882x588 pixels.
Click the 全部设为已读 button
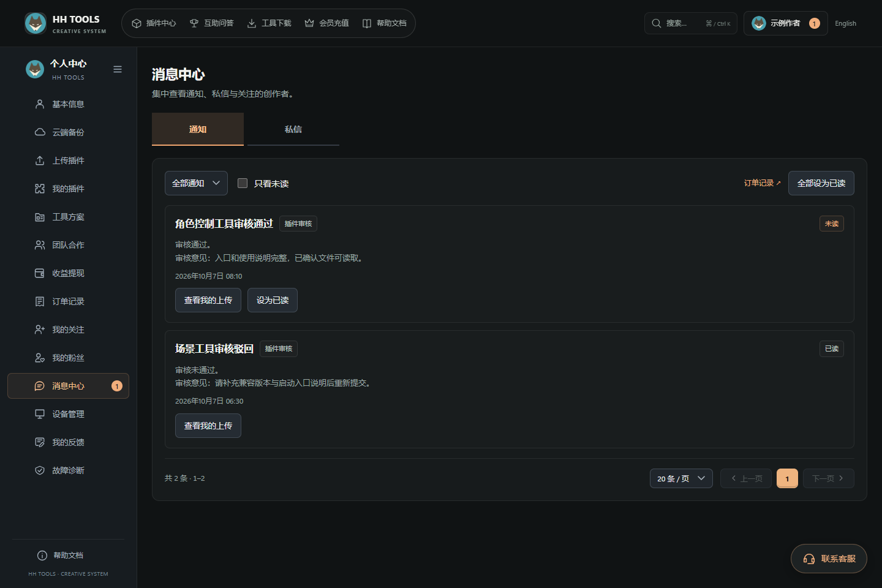821,183
